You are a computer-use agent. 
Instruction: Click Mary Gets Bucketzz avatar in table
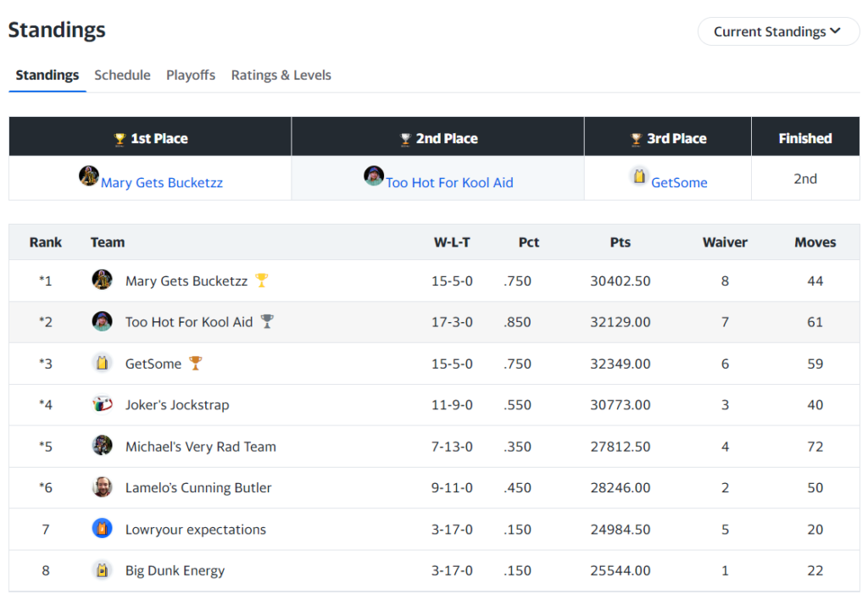(x=102, y=280)
